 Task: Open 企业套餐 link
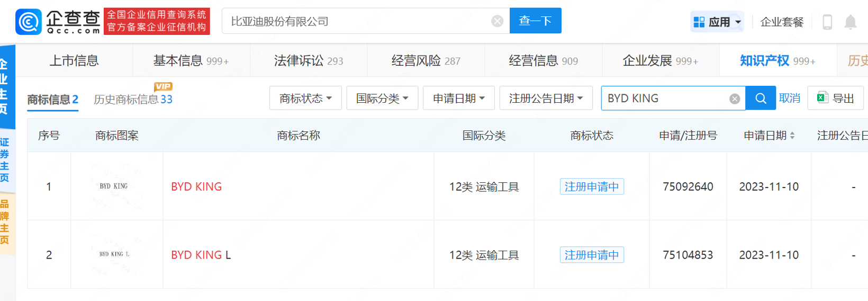coord(782,22)
